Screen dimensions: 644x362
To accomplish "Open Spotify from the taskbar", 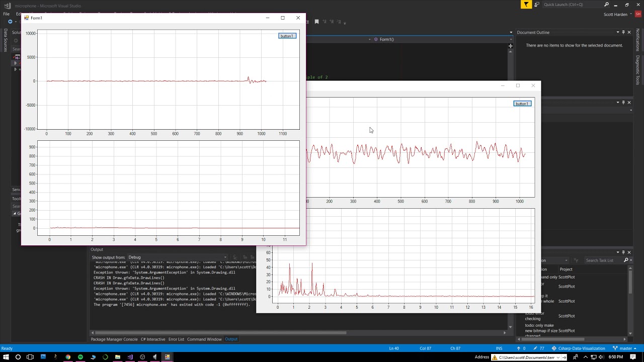I will click(x=80, y=357).
